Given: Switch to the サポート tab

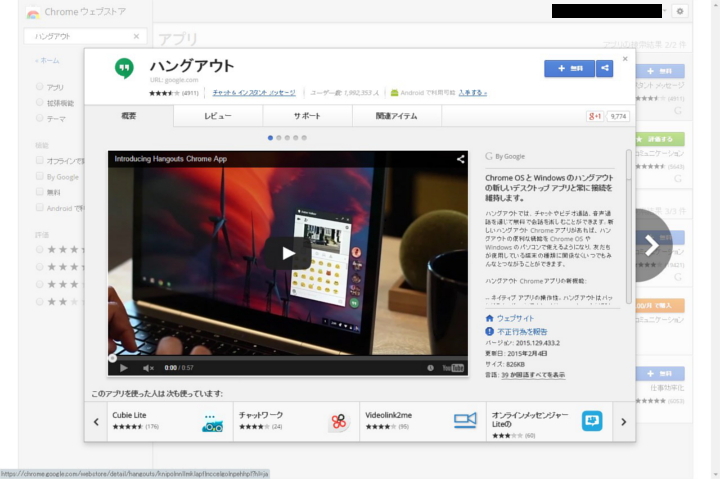Looking at the screenshot, I should pos(307,116).
